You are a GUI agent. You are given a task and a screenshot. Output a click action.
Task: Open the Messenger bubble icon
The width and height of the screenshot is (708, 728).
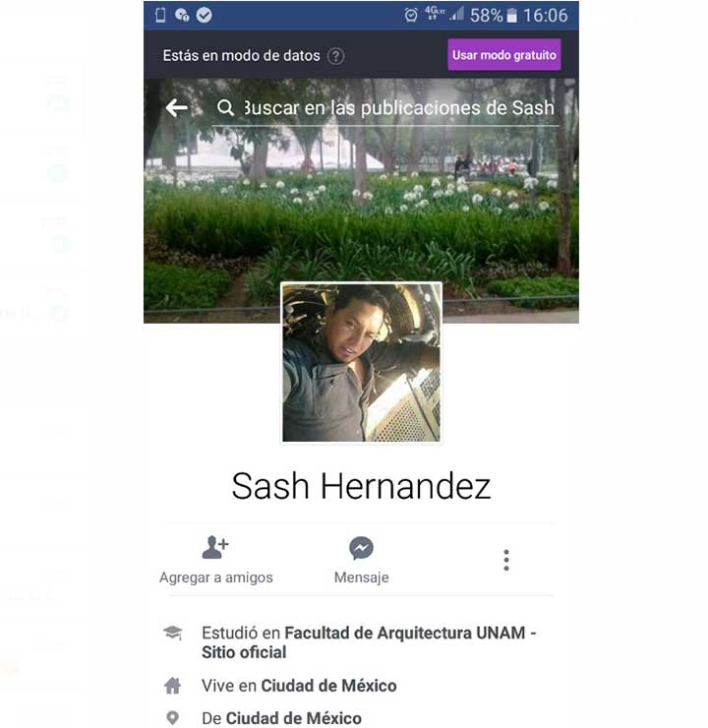(x=361, y=548)
